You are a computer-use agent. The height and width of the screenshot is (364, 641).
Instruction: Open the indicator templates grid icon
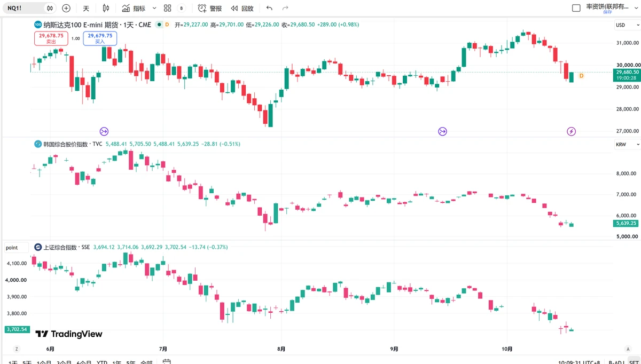167,8
